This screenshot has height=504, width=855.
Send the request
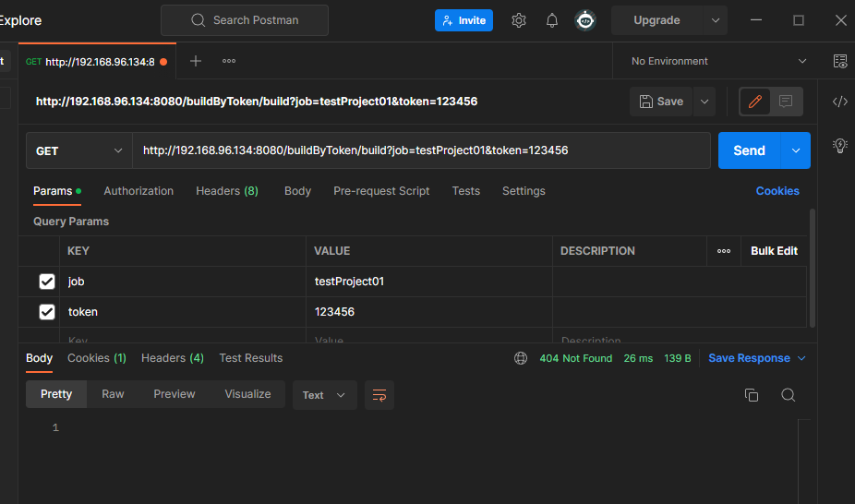coord(749,150)
